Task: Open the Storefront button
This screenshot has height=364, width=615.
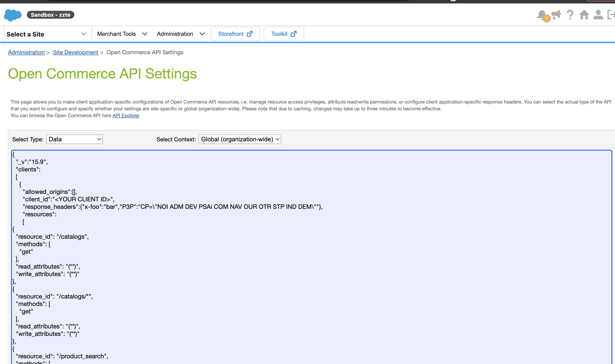Action: (x=235, y=34)
